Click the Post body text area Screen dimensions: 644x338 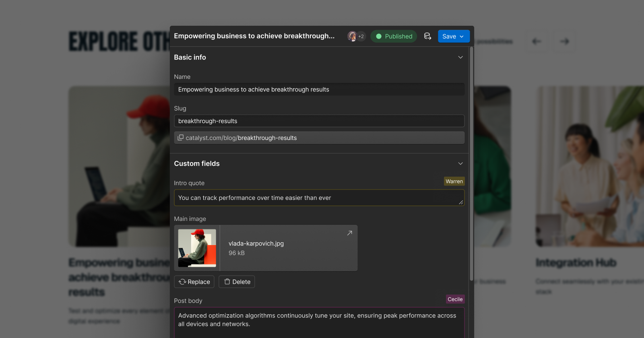tap(319, 323)
